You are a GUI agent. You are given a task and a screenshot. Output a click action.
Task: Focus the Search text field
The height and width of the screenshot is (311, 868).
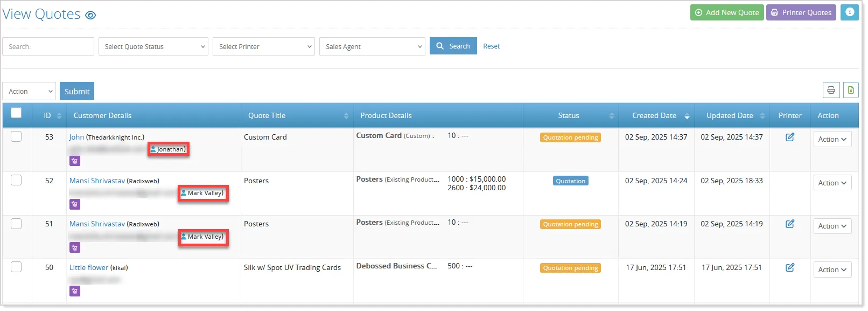[x=48, y=46]
